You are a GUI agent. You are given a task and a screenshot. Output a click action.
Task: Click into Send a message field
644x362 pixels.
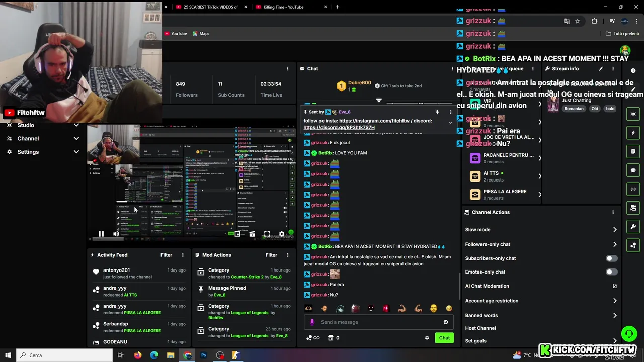[x=379, y=322]
